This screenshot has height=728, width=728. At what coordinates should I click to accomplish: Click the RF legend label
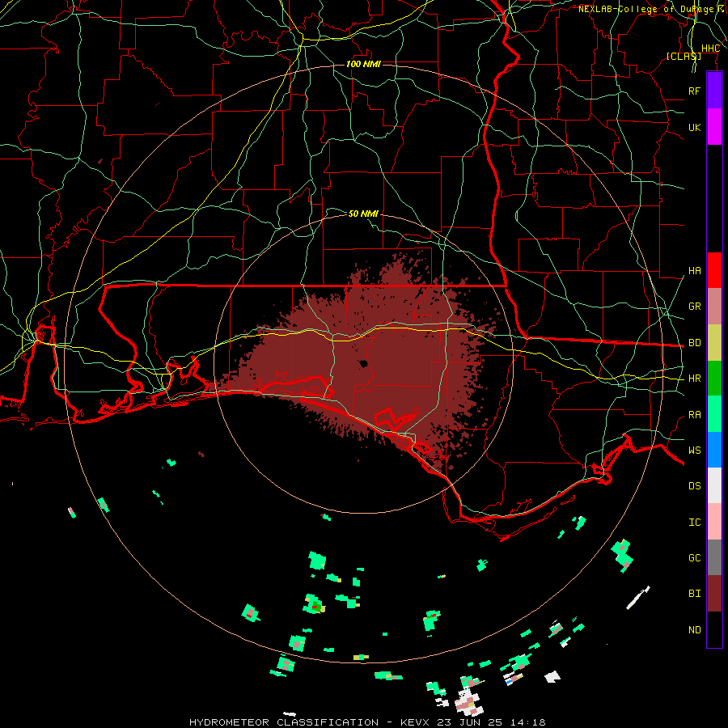(x=694, y=91)
